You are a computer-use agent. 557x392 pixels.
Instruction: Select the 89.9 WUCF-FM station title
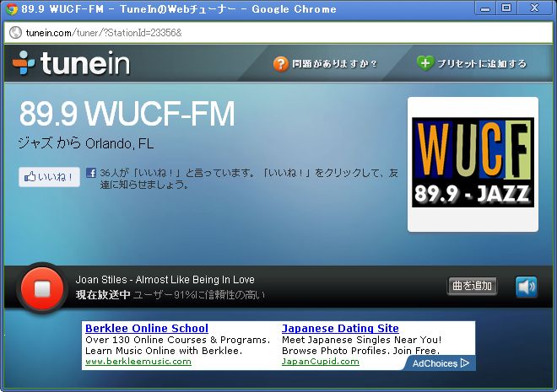(127, 114)
